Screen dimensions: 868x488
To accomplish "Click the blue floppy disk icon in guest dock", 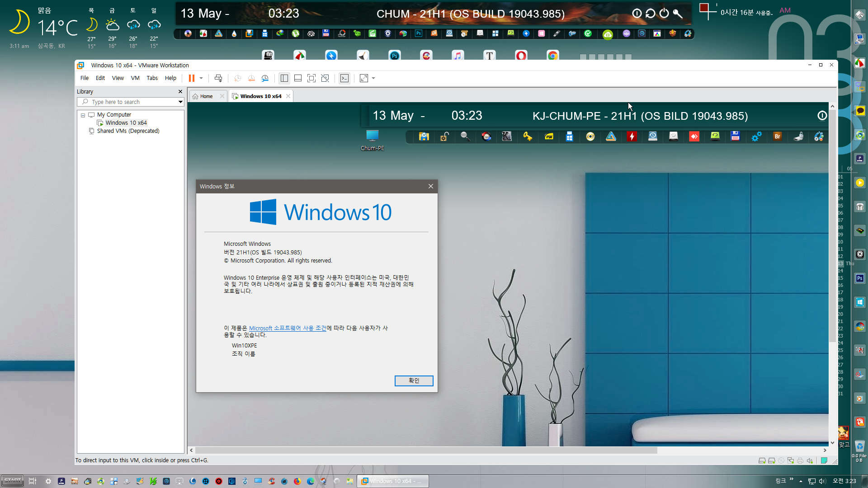I will coord(735,136).
